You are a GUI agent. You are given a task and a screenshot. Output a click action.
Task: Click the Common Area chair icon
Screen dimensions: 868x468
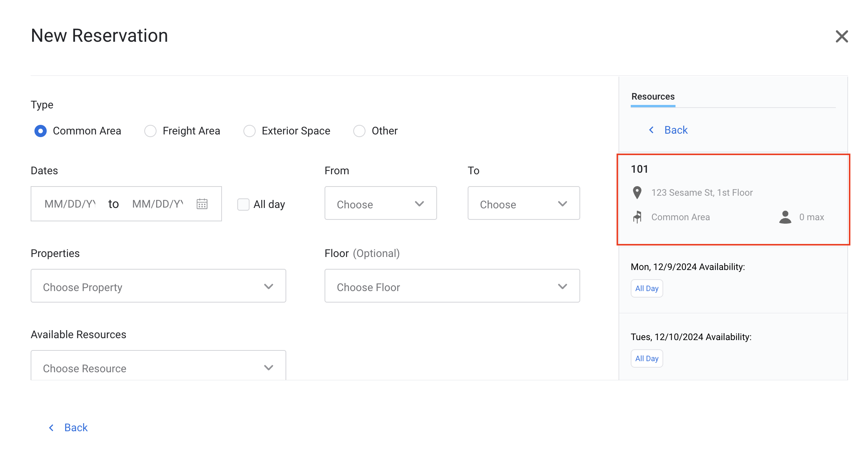(x=637, y=217)
